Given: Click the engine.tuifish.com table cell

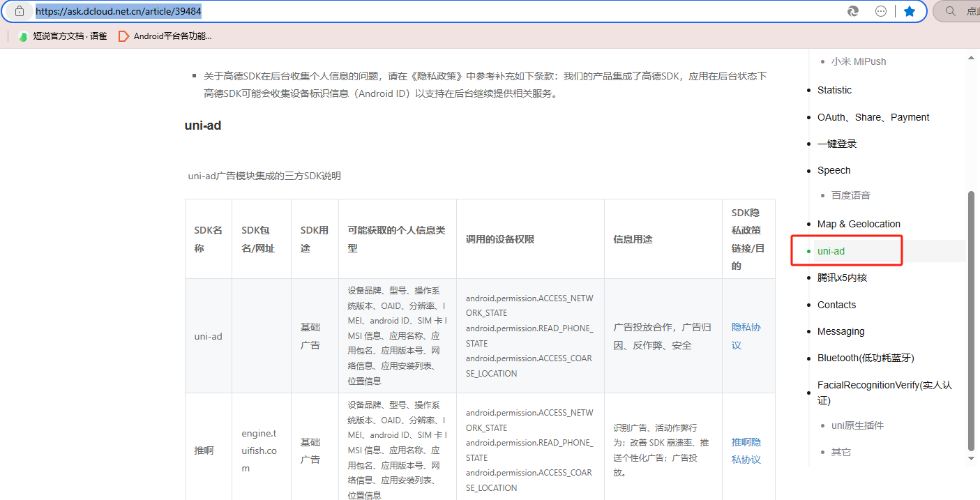Looking at the screenshot, I should click(261, 450).
